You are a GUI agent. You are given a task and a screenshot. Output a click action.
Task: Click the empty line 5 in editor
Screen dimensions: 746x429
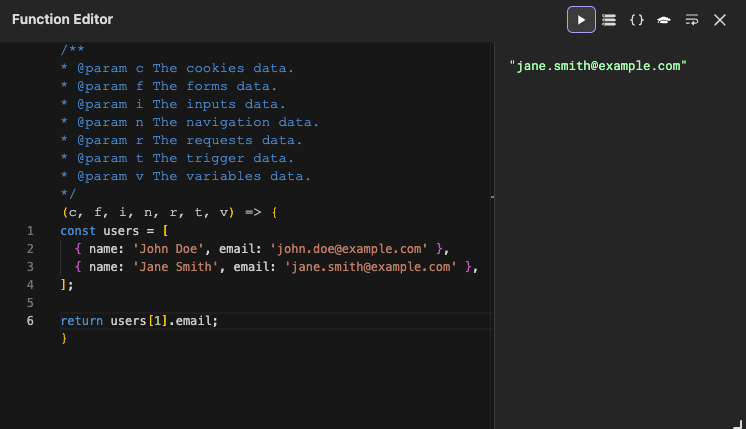[276, 303]
